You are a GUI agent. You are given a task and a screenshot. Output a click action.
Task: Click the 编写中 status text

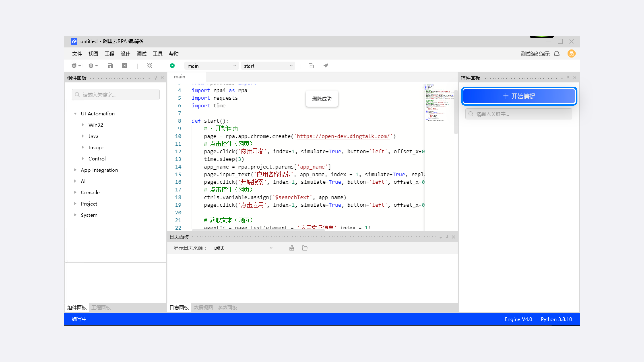[79, 319]
